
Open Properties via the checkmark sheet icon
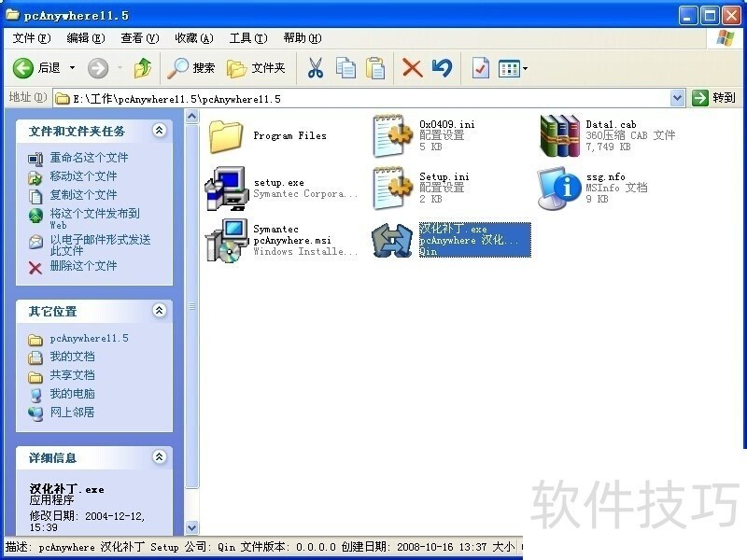(x=480, y=68)
